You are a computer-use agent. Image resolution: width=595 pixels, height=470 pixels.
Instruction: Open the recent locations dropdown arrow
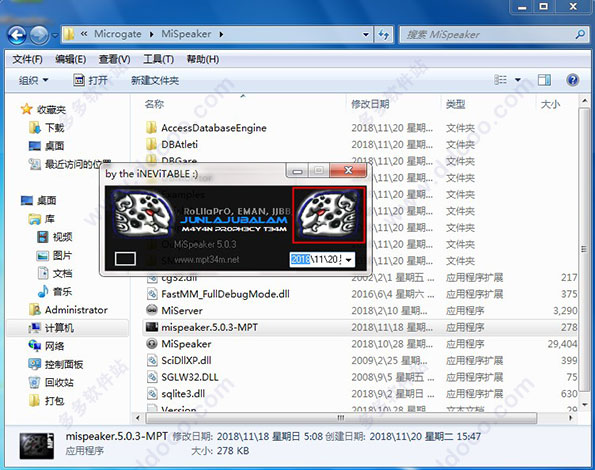(55, 35)
